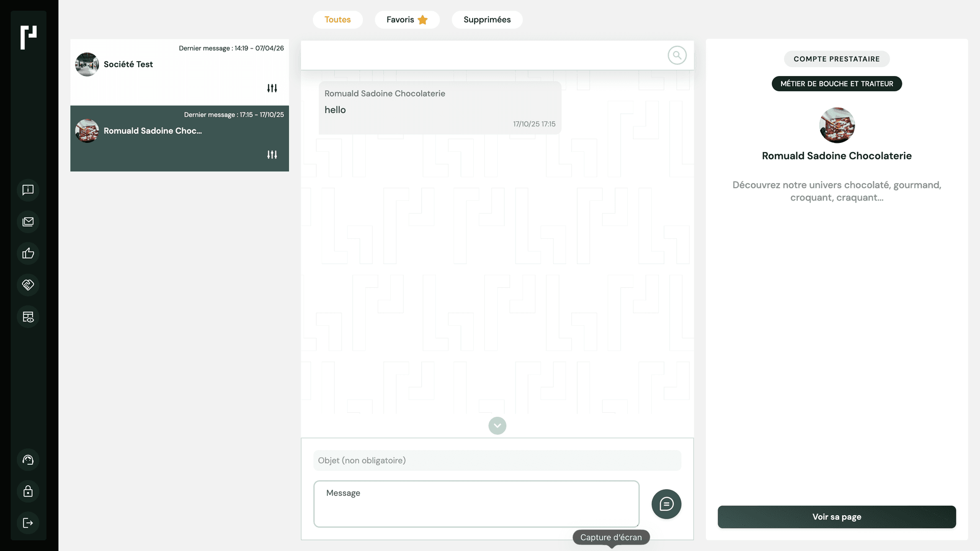The height and width of the screenshot is (551, 980).
Task: Switch to the Supprimées tab
Action: (x=487, y=20)
